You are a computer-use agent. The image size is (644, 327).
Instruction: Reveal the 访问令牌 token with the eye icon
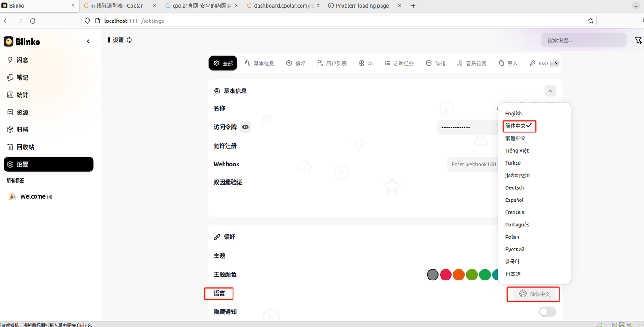click(x=245, y=127)
